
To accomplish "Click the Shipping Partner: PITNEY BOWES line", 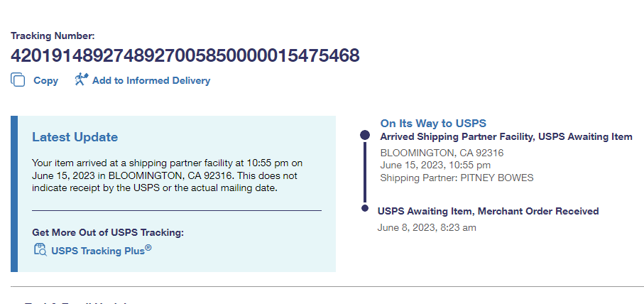I will point(457,178).
